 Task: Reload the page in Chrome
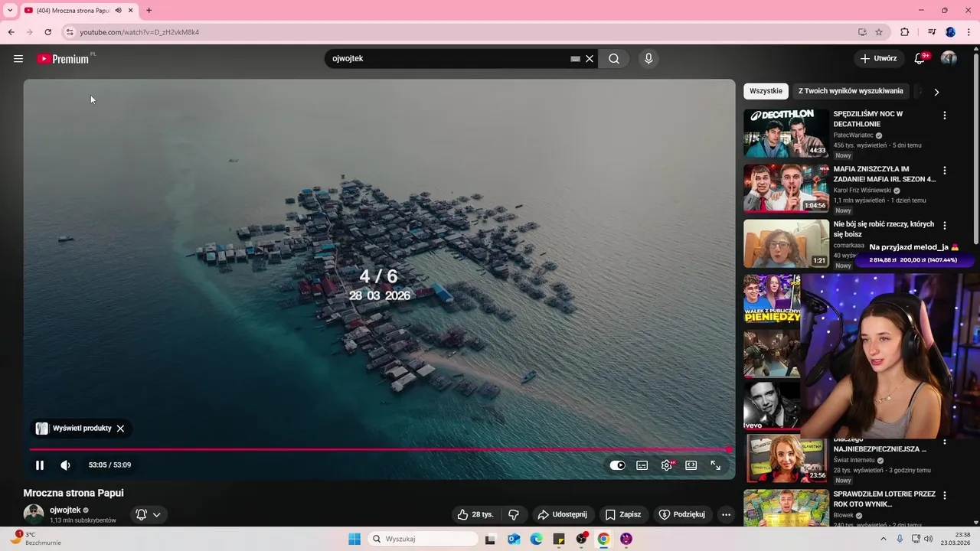pyautogui.click(x=47, y=32)
